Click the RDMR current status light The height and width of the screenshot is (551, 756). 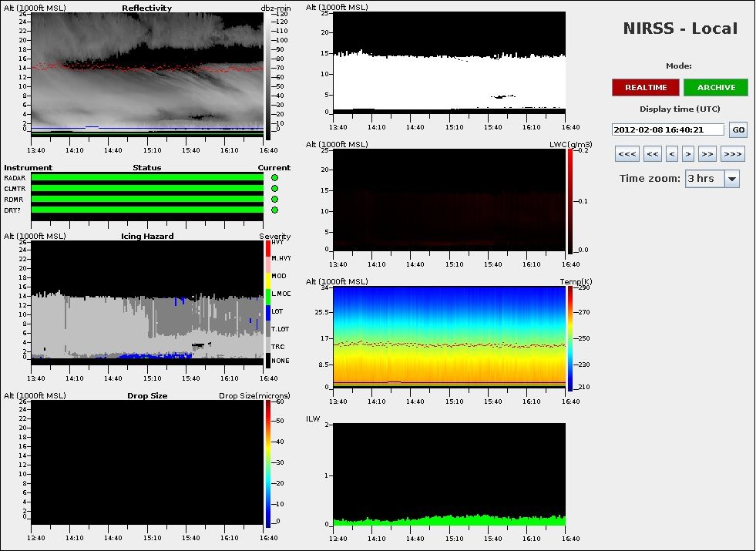274,199
